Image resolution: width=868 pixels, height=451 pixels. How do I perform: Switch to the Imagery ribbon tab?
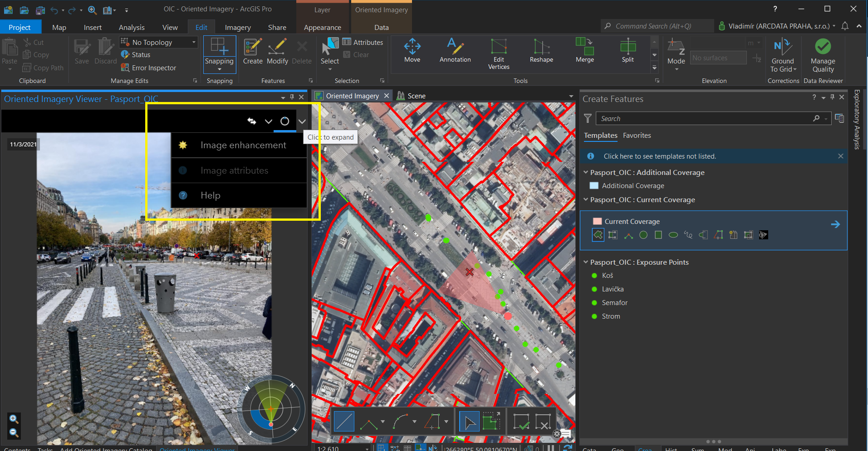(238, 27)
